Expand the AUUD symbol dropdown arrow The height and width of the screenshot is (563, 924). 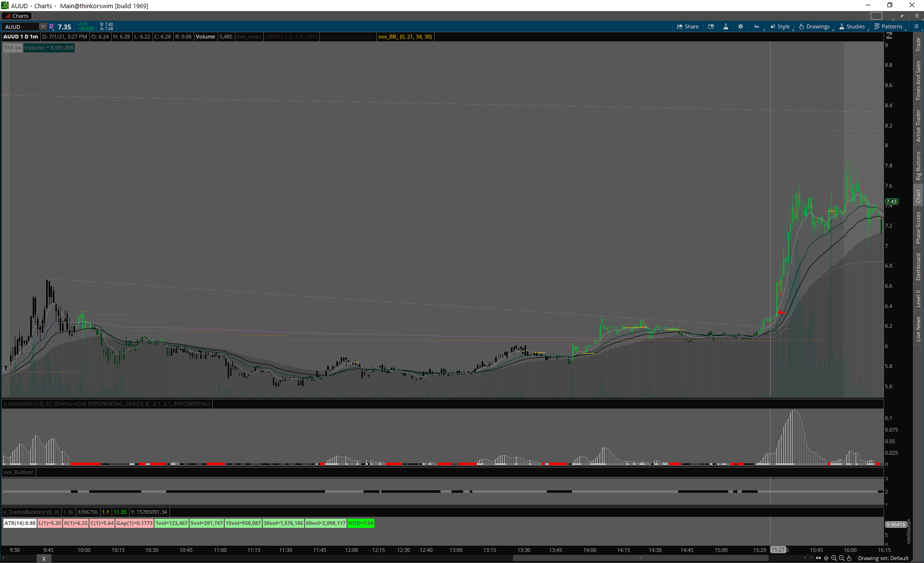point(43,26)
